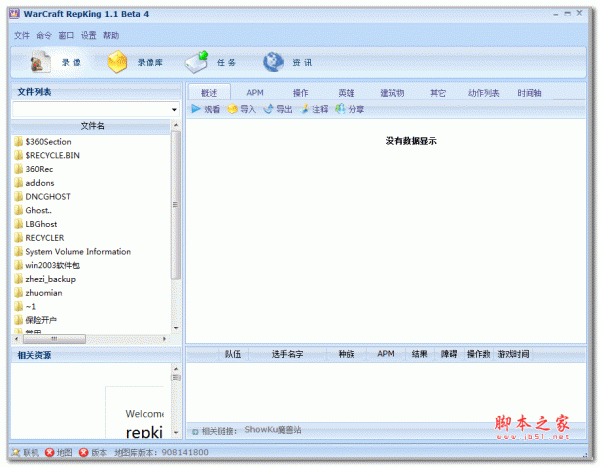Select the RECYCLER folder row

point(92,238)
